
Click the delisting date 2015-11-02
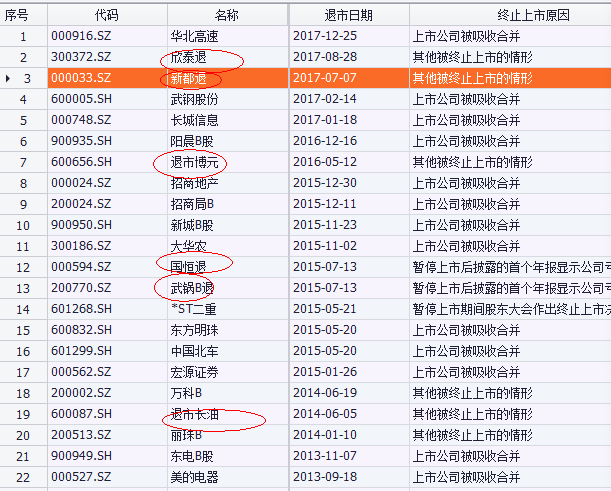coord(326,245)
